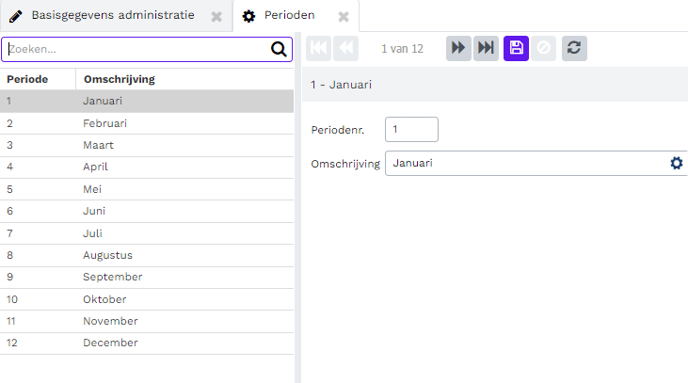Select the Februari row
Image resolution: width=688 pixels, height=383 pixels.
point(147,123)
